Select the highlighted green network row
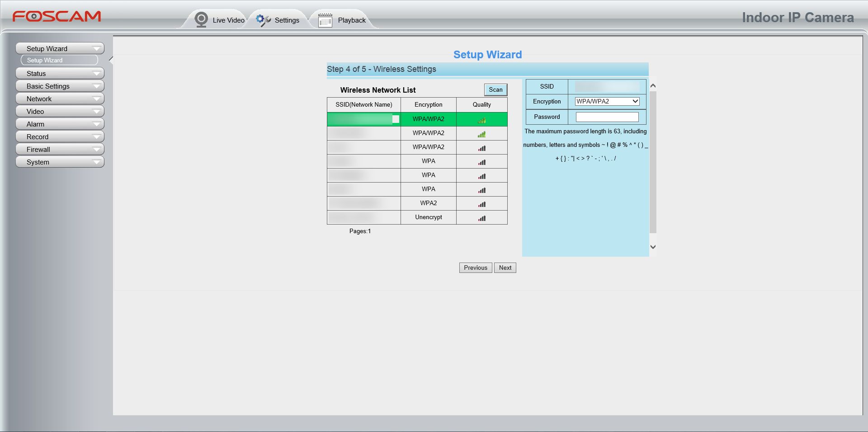The width and height of the screenshot is (868, 432). pyautogui.click(x=417, y=119)
